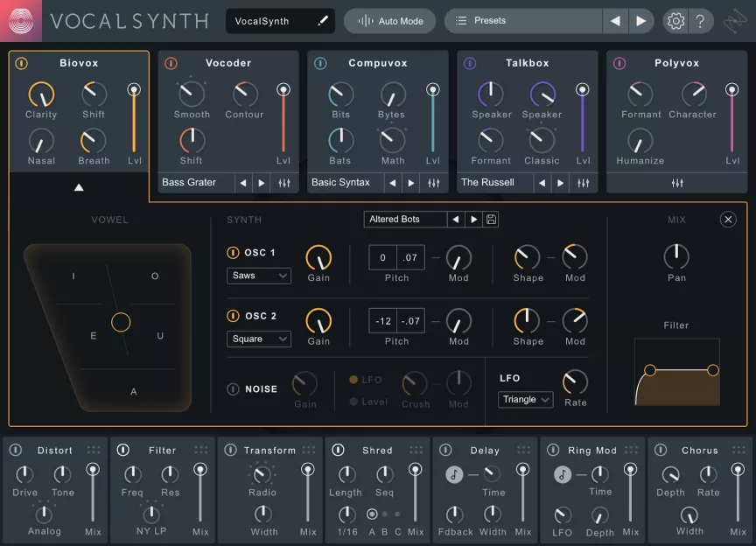Click Biovox level slider handle
Screen dimensions: 756x546
coord(134,90)
